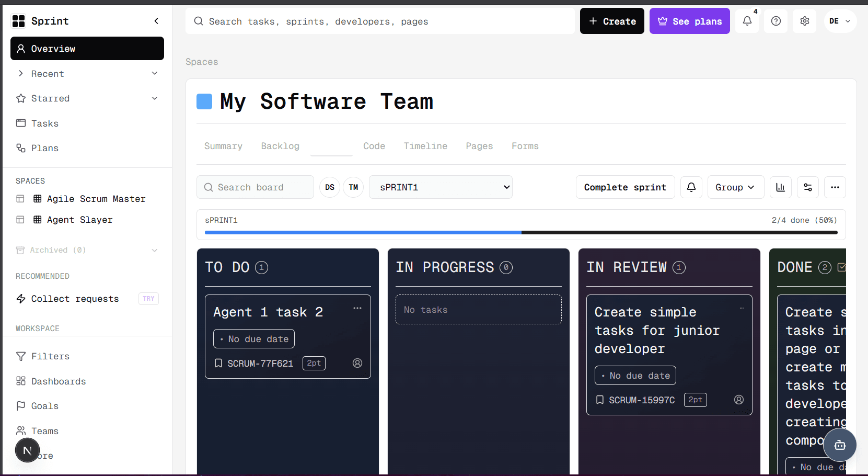Click the See plans button
Image resolution: width=868 pixels, height=476 pixels.
coord(690,21)
